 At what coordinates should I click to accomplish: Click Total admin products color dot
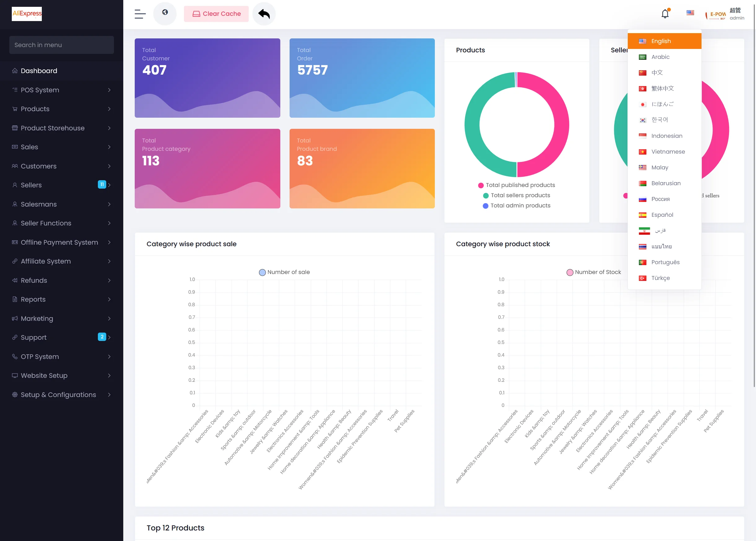click(x=485, y=206)
